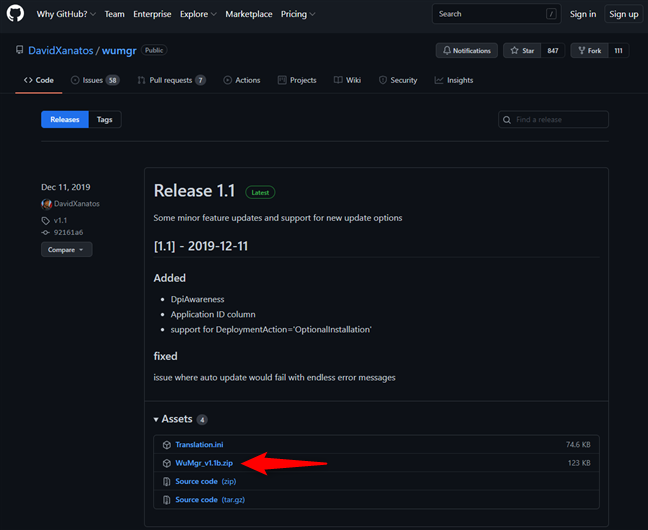The height and width of the screenshot is (530, 648).
Task: Open the DavidXanatos author link under date
Action: [x=77, y=204]
